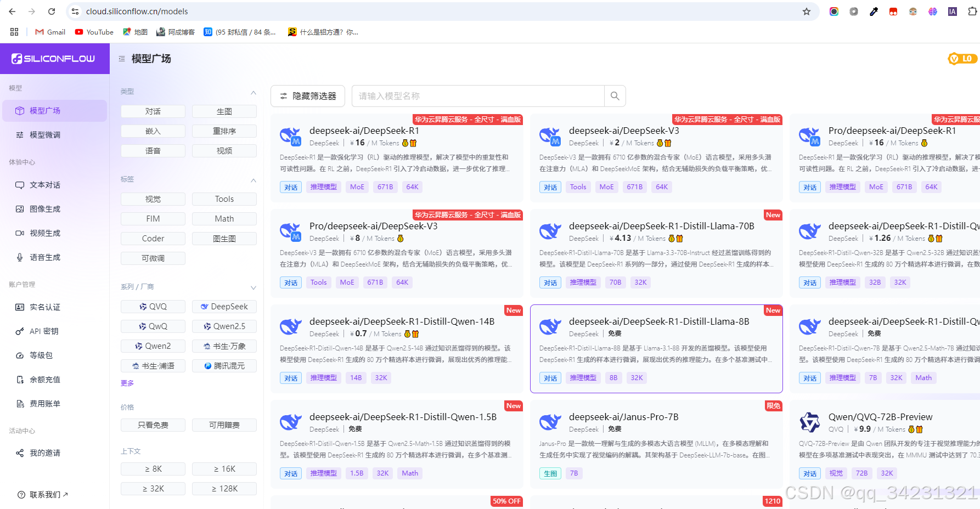Toggle the 生图 type filter
Image resolution: width=980 pixels, height=509 pixels.
[x=224, y=111]
